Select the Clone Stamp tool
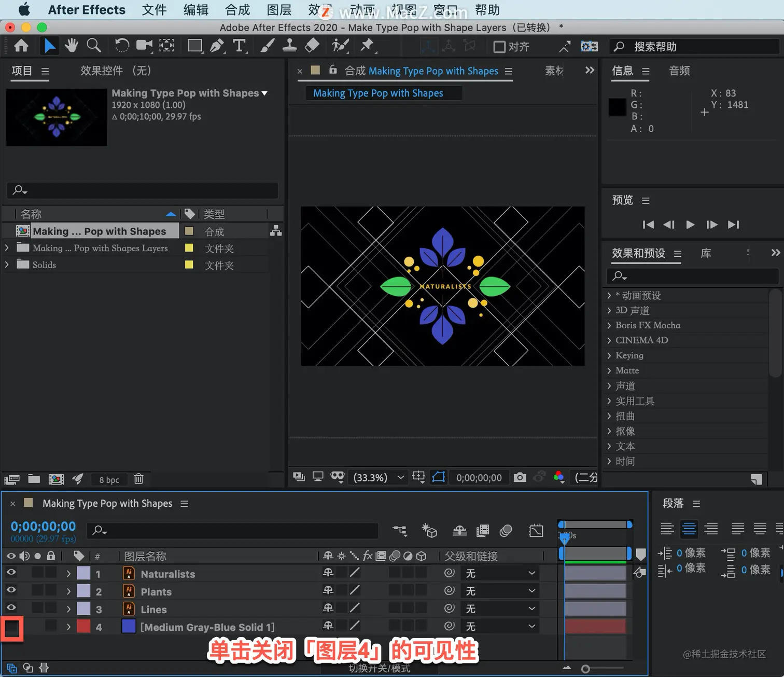The width and height of the screenshot is (784, 677). (x=289, y=46)
